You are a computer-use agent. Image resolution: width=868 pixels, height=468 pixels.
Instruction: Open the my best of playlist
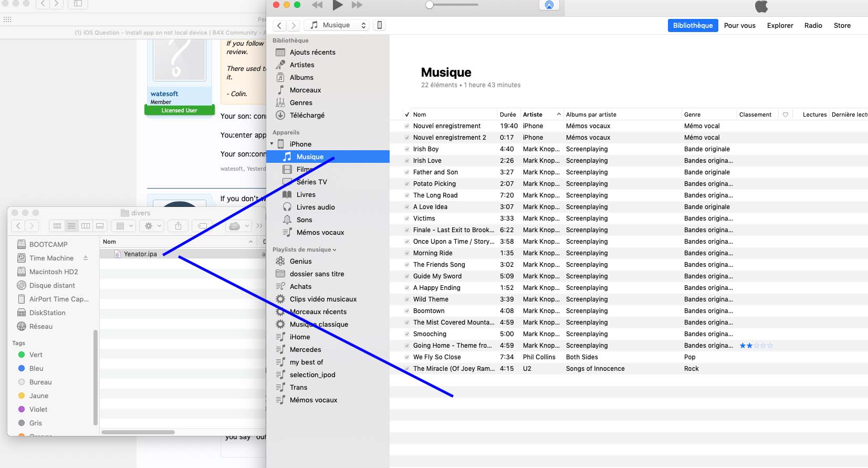point(306,362)
